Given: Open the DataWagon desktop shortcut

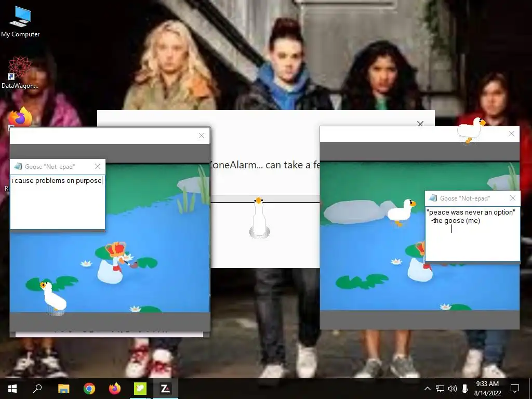Looking at the screenshot, I should point(20,73).
